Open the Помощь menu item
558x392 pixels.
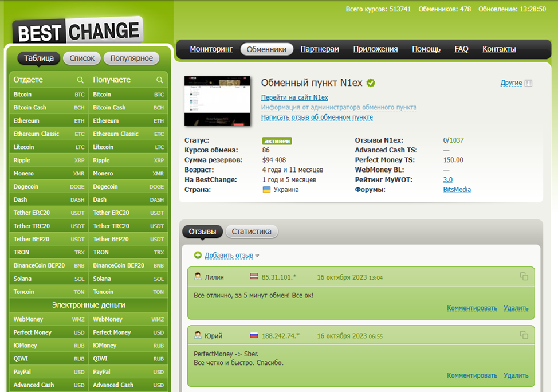pyautogui.click(x=426, y=49)
